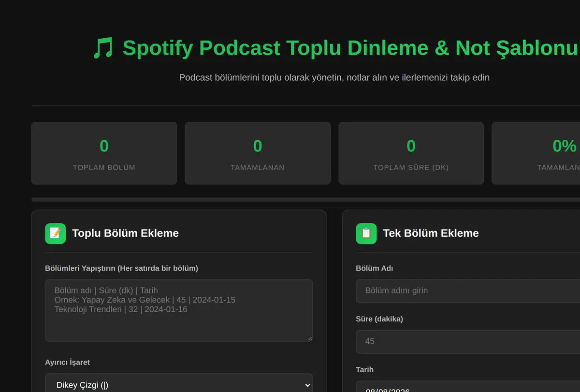The width and height of the screenshot is (580, 392).
Task: Click the 'Süre (dakika)' label
Action: pyautogui.click(x=379, y=319)
